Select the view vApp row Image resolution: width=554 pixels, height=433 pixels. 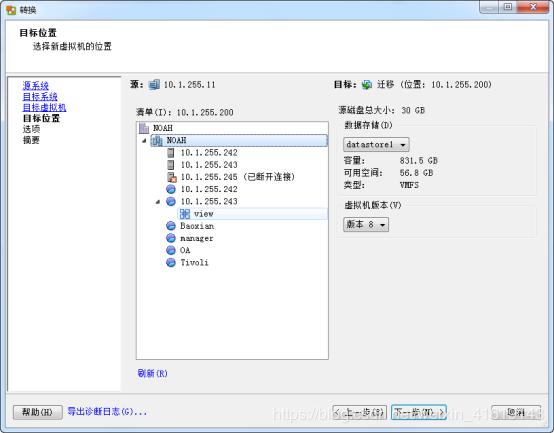click(x=252, y=214)
